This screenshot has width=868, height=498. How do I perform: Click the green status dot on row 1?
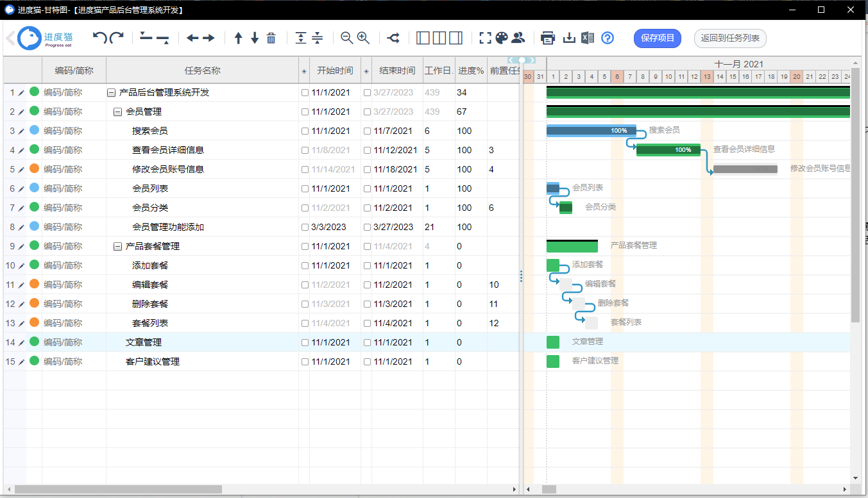pyautogui.click(x=34, y=92)
